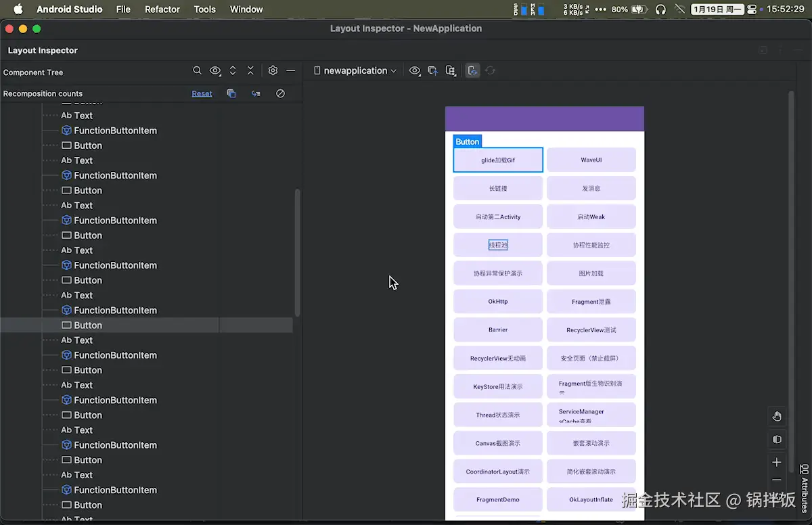Select the 发消息 button in the preview
The width and height of the screenshot is (812, 525).
point(591,188)
